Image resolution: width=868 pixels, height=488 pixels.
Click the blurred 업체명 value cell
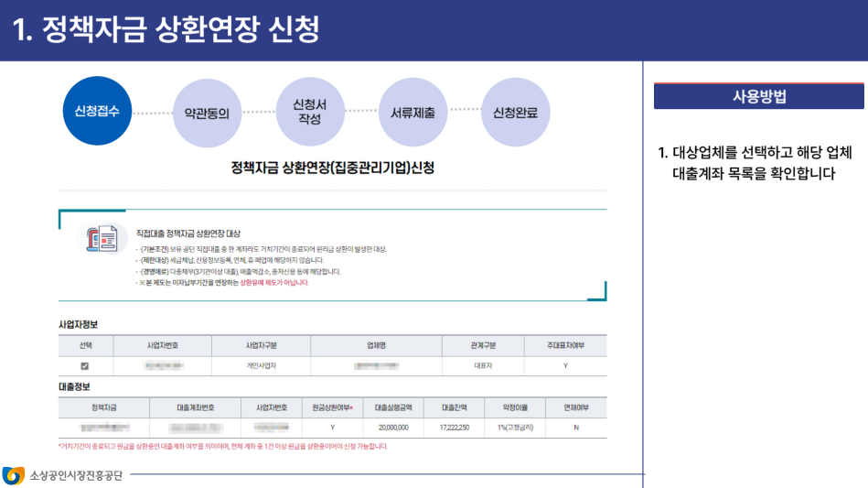(x=377, y=366)
